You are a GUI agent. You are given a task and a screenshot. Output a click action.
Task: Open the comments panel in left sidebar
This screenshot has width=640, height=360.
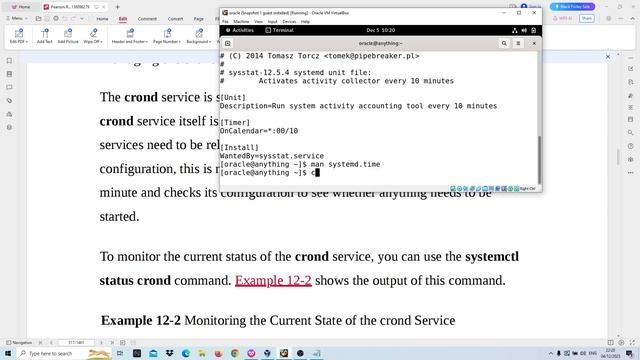9,87
